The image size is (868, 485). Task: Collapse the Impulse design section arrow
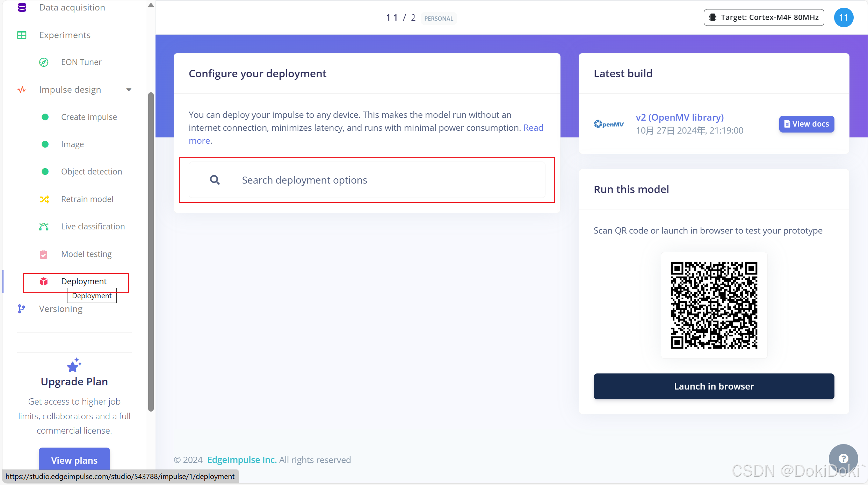129,90
